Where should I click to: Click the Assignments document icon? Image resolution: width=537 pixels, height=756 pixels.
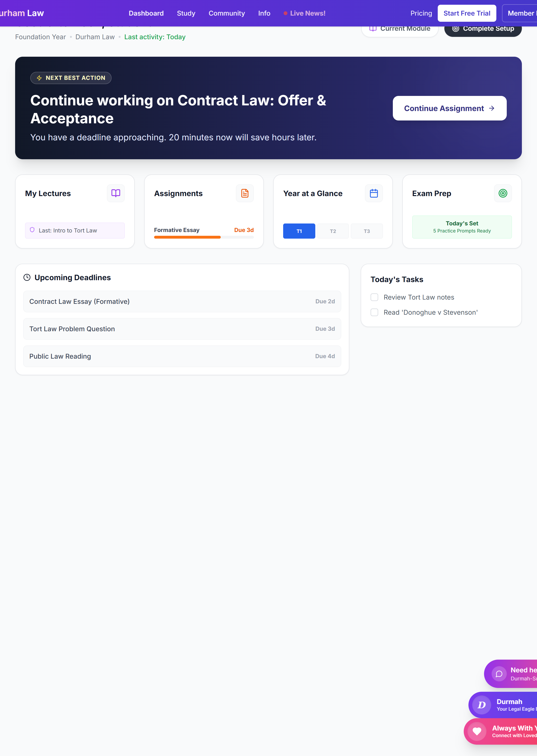pos(245,193)
